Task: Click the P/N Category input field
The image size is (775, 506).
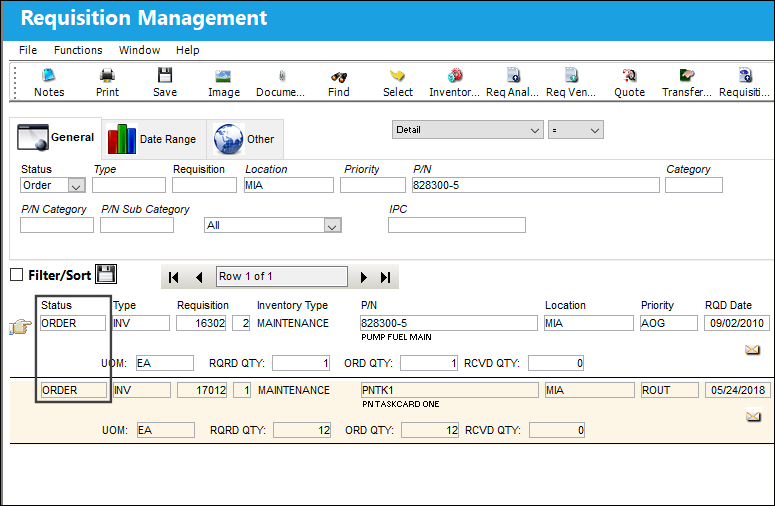Action: tap(57, 225)
